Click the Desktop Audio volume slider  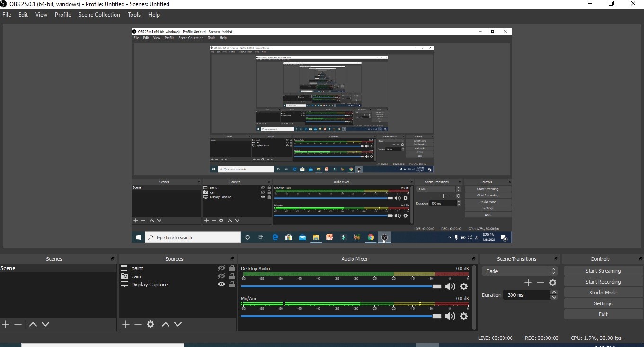tap(341, 286)
